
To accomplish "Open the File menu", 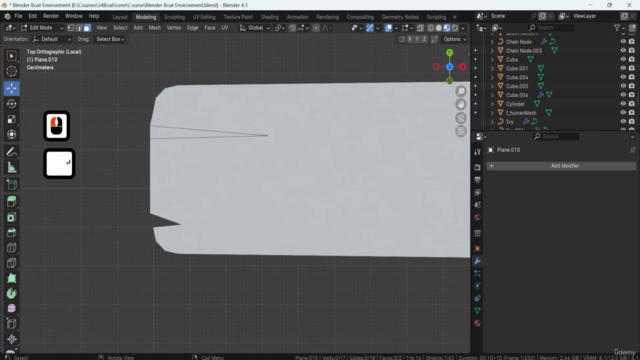I will [x=18, y=16].
